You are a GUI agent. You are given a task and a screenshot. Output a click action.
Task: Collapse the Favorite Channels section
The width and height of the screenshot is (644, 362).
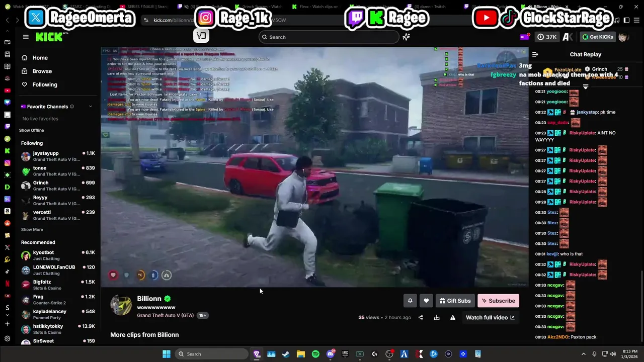click(91, 107)
